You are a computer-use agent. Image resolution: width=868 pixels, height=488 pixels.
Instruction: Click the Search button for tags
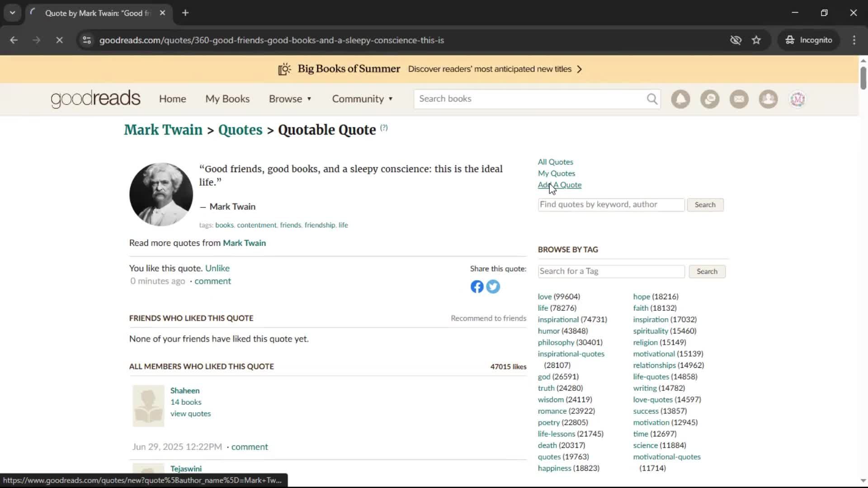click(x=707, y=272)
